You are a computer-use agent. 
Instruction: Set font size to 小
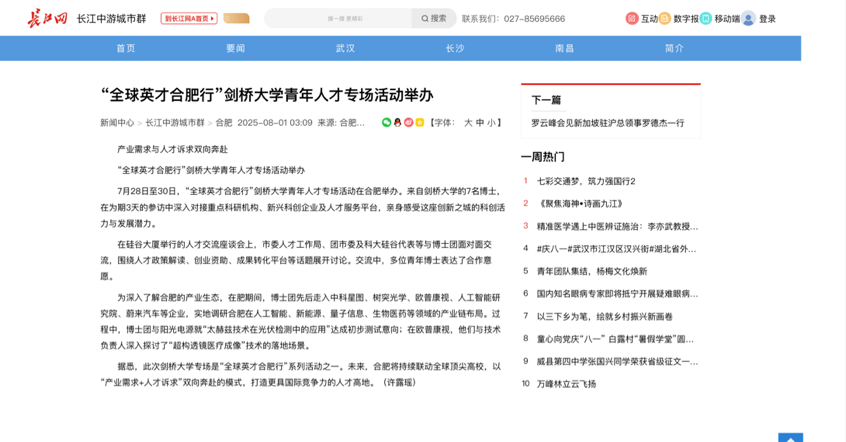coord(491,123)
